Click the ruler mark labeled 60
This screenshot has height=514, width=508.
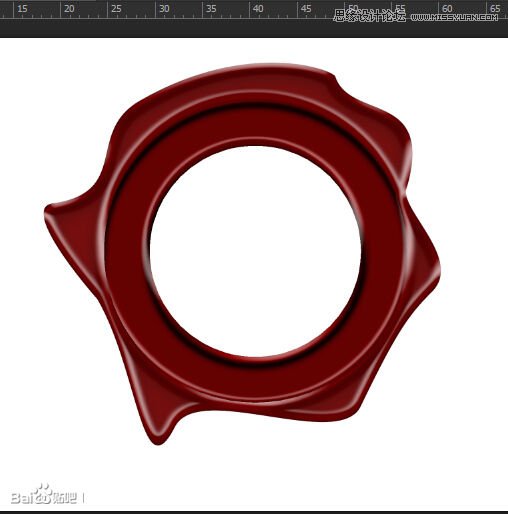click(x=447, y=9)
